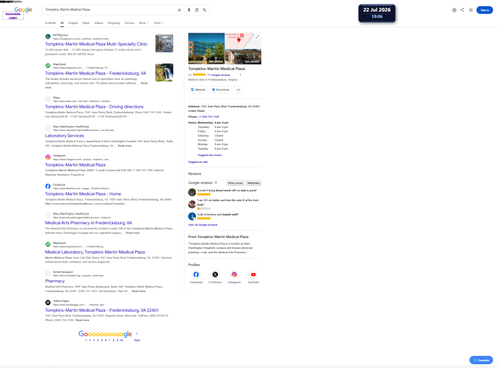
Task: Click the Suggest an edit link
Action: pyautogui.click(x=198, y=162)
